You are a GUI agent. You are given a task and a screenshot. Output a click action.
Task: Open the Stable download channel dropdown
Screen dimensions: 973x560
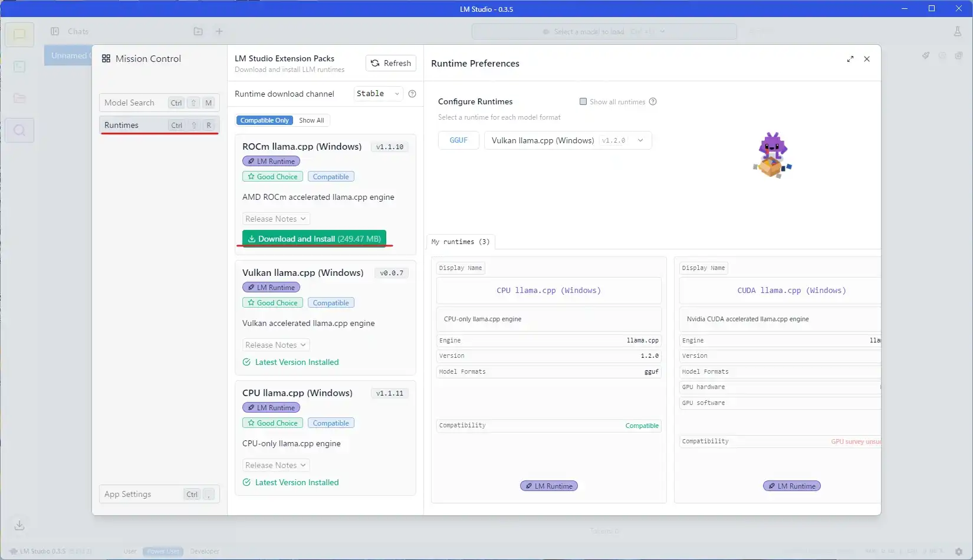pyautogui.click(x=378, y=94)
